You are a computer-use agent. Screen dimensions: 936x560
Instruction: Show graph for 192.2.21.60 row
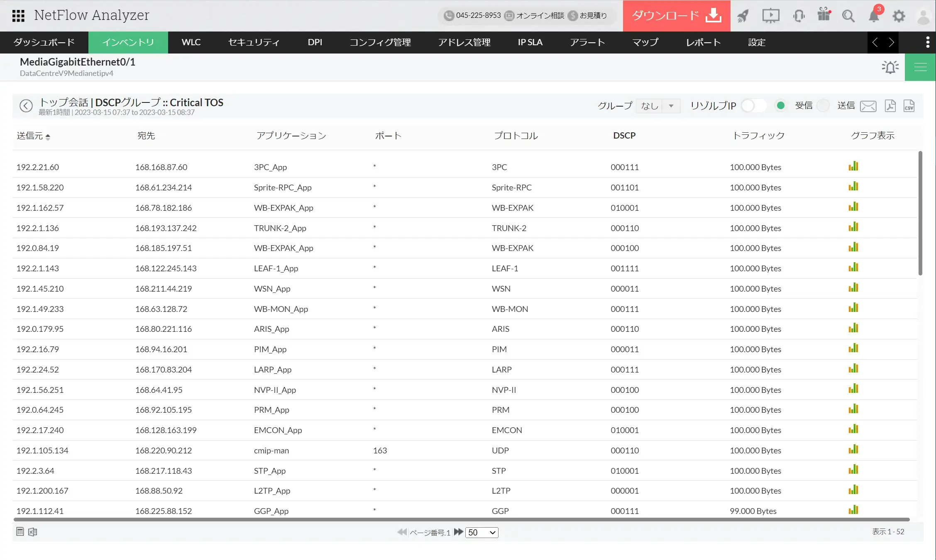pos(853,166)
